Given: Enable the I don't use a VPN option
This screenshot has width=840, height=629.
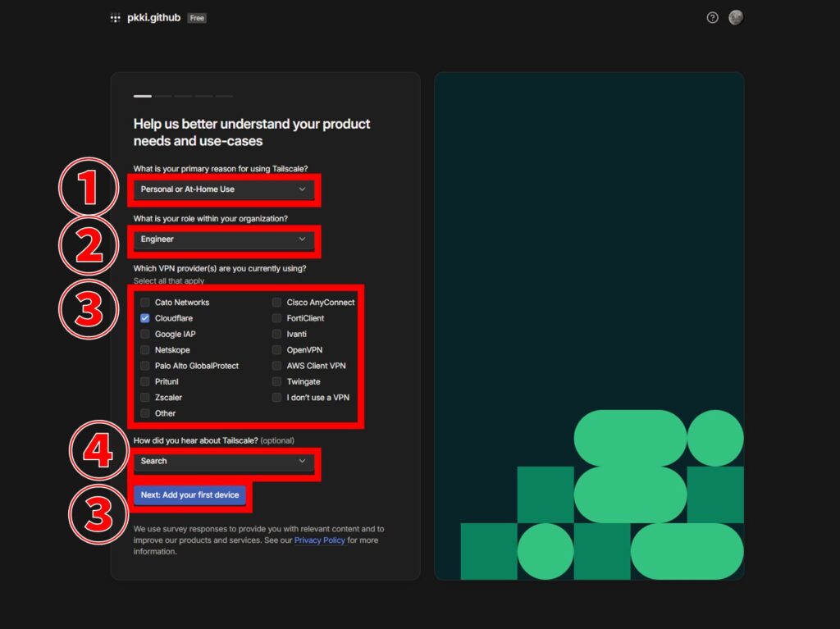Looking at the screenshot, I should tap(277, 398).
